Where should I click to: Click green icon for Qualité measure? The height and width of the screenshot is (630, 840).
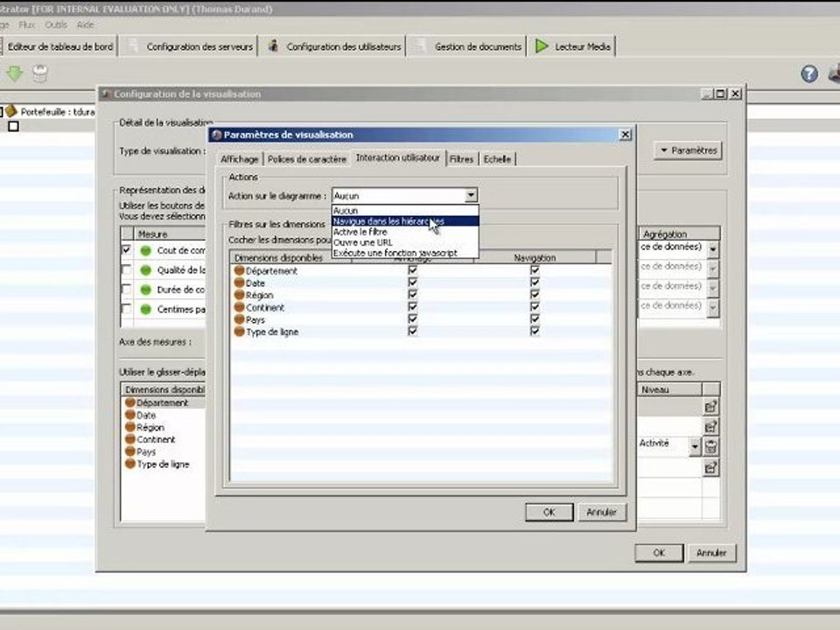coord(145,270)
